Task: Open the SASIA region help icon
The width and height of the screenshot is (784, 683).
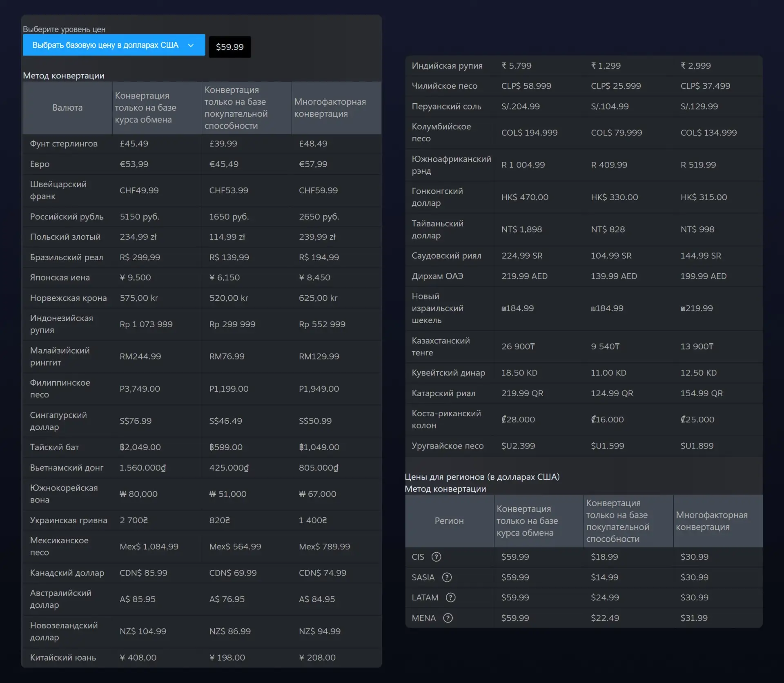Action: point(447,577)
